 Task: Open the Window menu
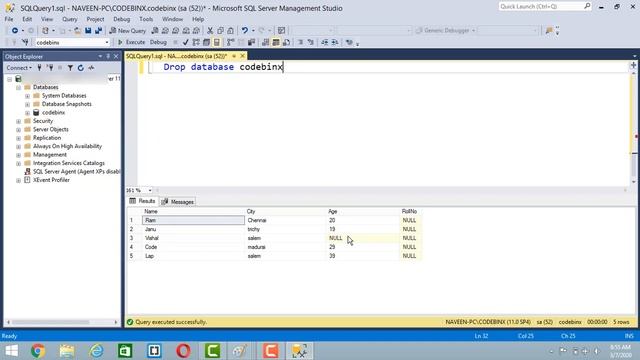click(x=172, y=19)
